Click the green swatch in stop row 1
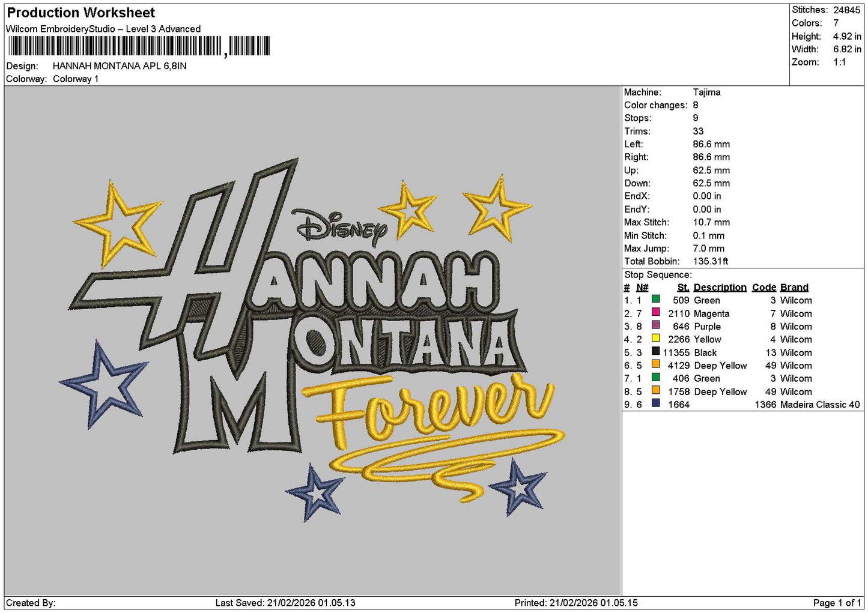868x613 pixels. coord(656,299)
